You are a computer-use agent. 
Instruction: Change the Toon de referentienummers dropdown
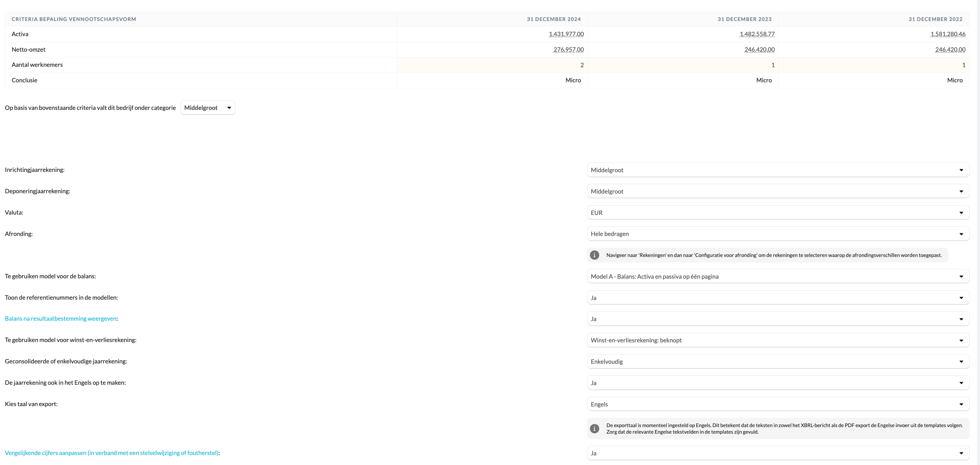tap(778, 298)
